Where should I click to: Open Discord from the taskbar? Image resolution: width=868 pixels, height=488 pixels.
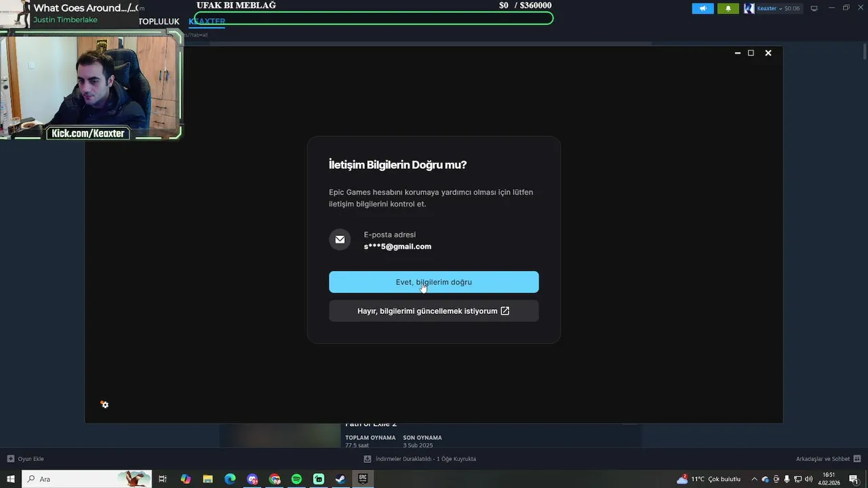tap(252, 479)
